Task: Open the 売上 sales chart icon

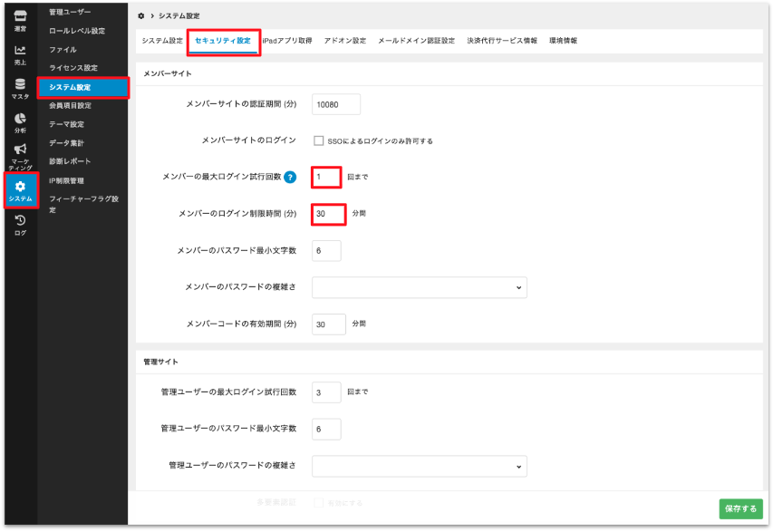Action: 20,54
